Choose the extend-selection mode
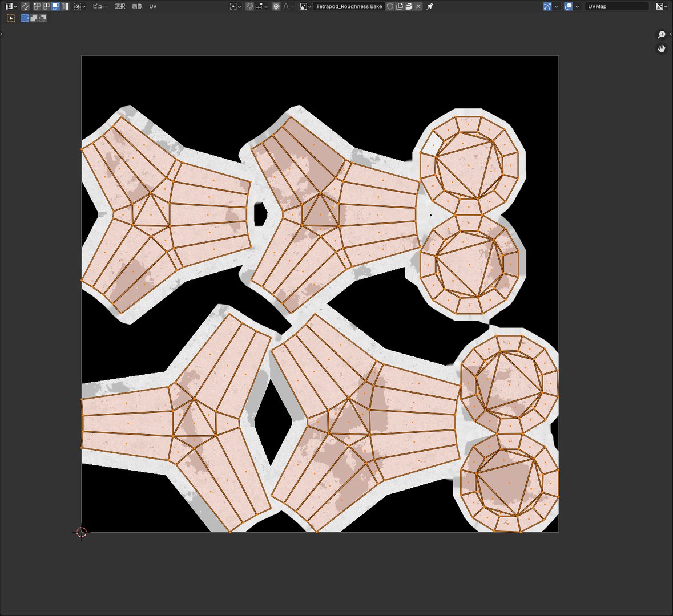Image resolution: width=673 pixels, height=616 pixels. coord(34,18)
